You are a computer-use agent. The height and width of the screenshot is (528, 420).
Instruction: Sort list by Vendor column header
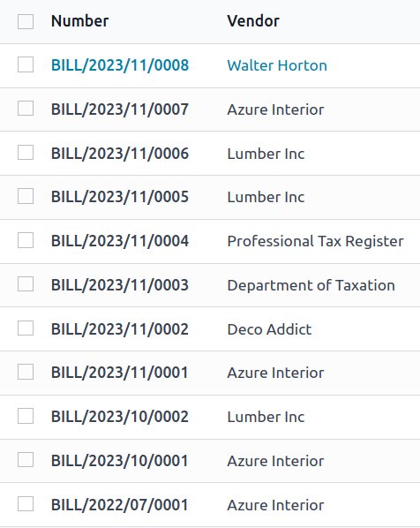click(x=253, y=21)
